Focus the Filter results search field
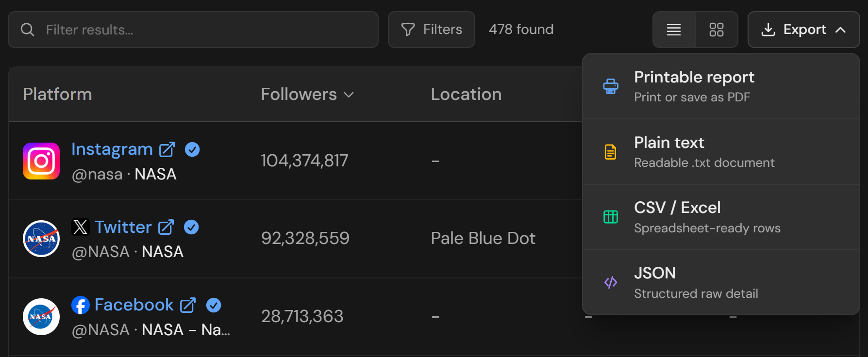868x357 pixels. coord(193,30)
